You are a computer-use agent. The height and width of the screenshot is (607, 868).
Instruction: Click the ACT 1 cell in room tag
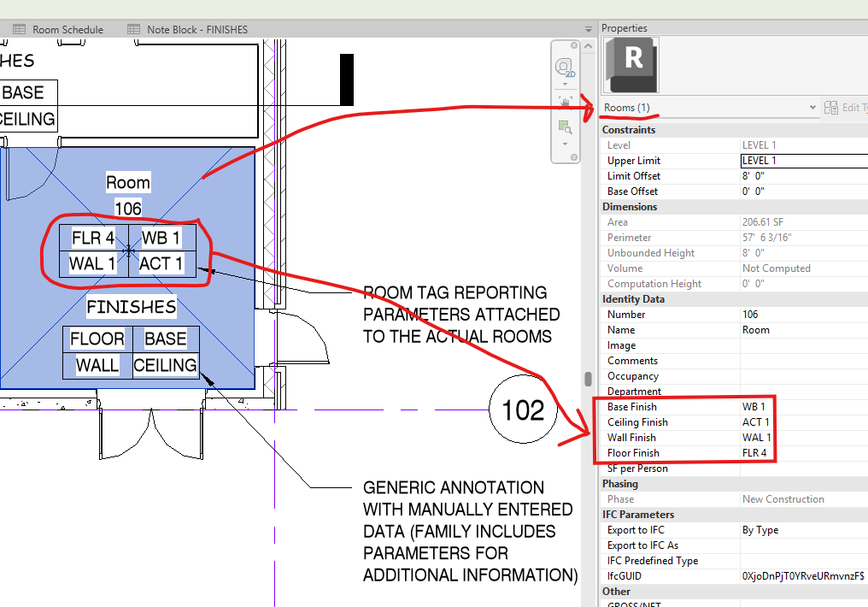point(161,263)
